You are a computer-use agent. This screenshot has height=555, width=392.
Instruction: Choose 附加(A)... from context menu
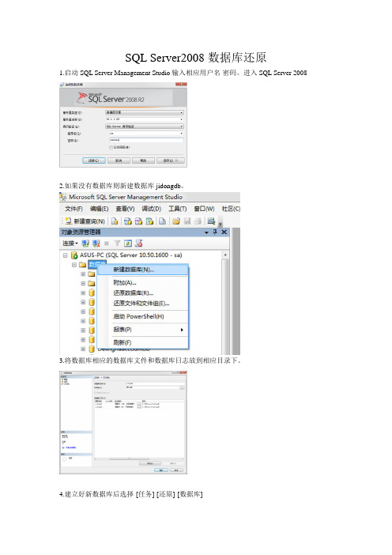142,283
